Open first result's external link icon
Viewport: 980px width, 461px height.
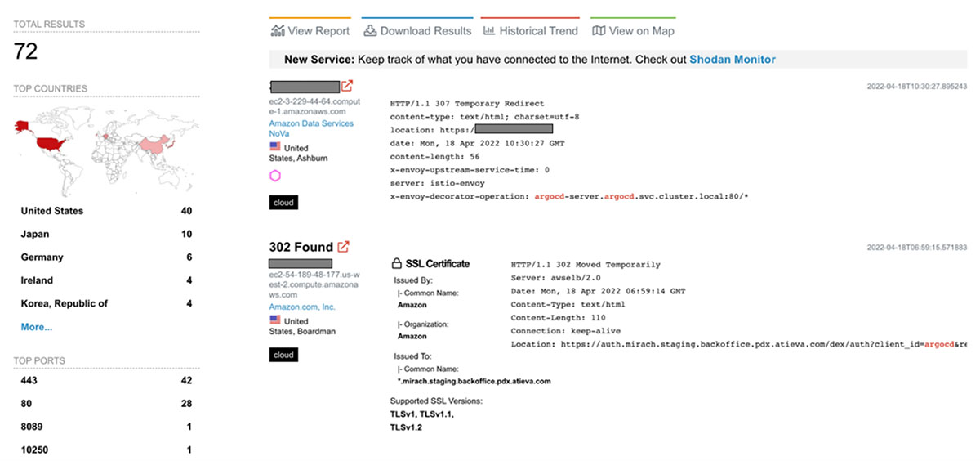tap(347, 86)
